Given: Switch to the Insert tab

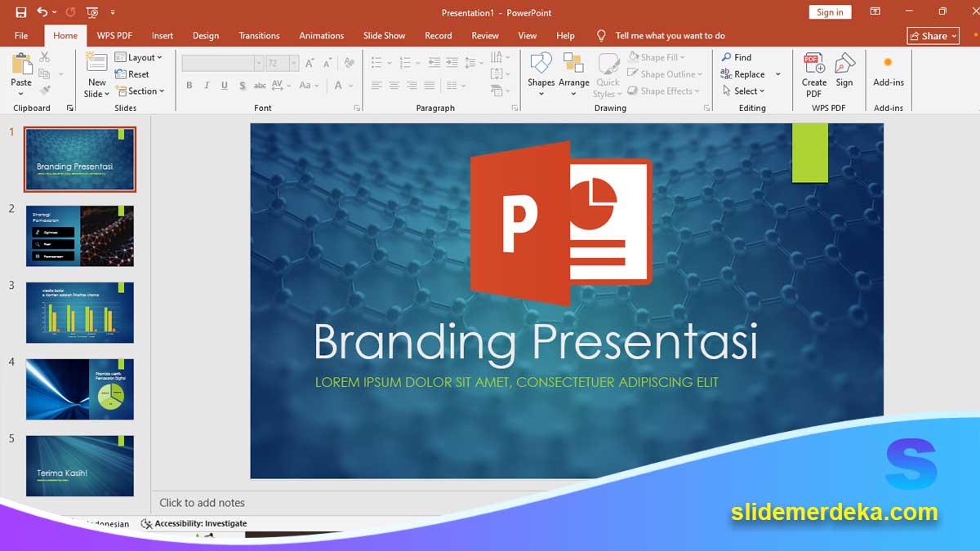Looking at the screenshot, I should [163, 36].
